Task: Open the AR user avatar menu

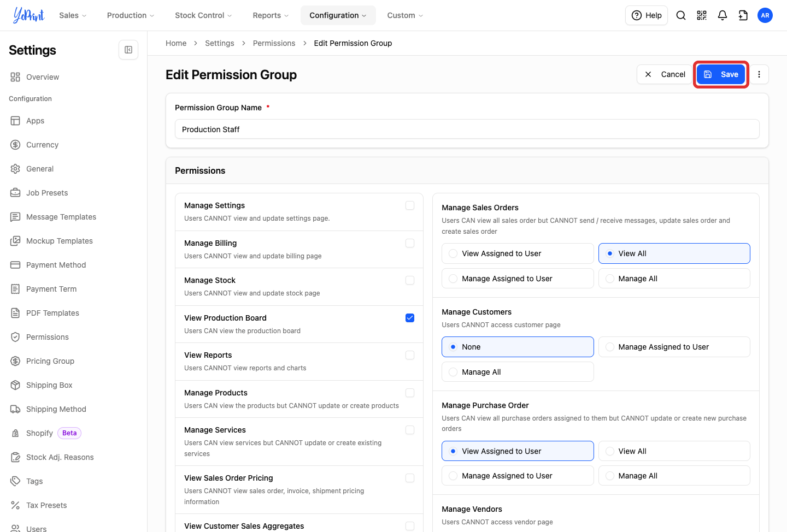Action: click(x=765, y=15)
